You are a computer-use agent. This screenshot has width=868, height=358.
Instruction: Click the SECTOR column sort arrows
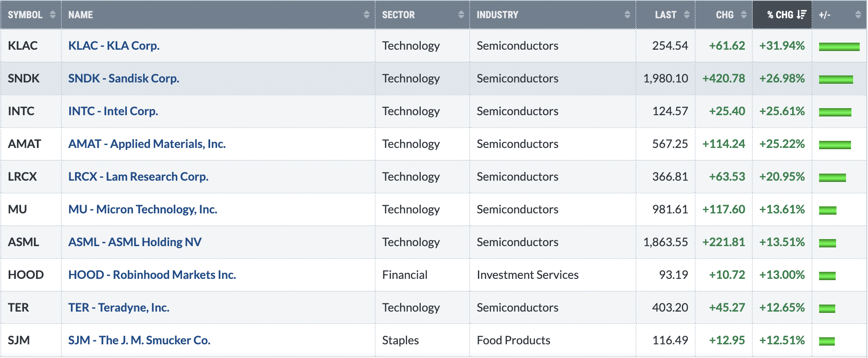461,15
